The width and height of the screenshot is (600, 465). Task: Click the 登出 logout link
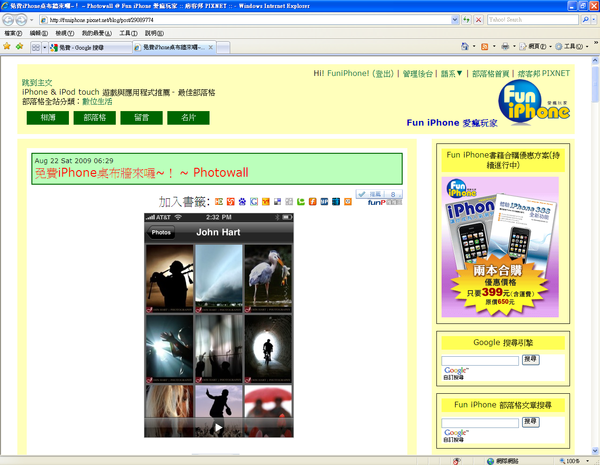(383, 73)
